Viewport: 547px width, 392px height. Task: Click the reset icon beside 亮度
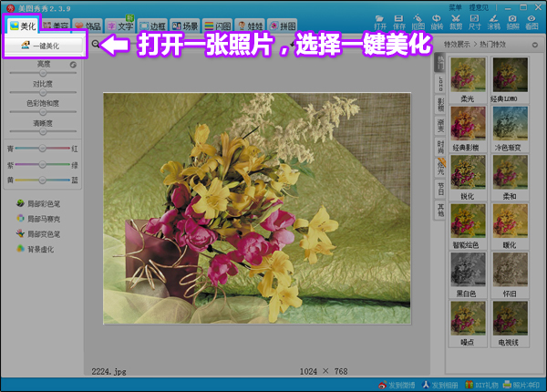[x=73, y=65]
